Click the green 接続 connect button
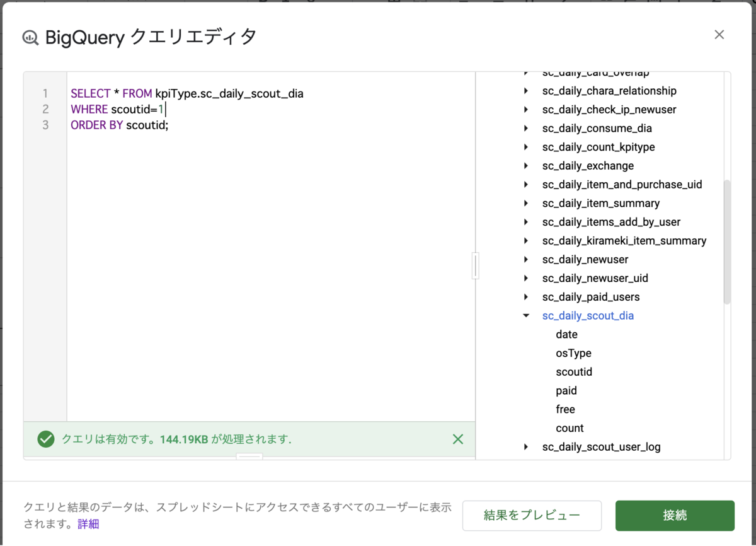Viewport: 756px width, 546px height. [x=675, y=516]
